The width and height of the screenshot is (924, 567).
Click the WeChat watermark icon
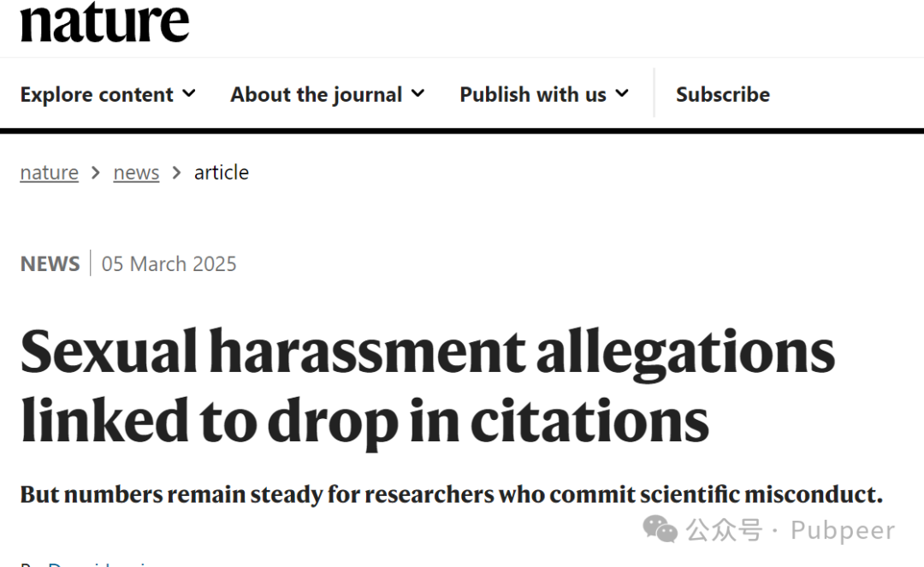[660, 529]
